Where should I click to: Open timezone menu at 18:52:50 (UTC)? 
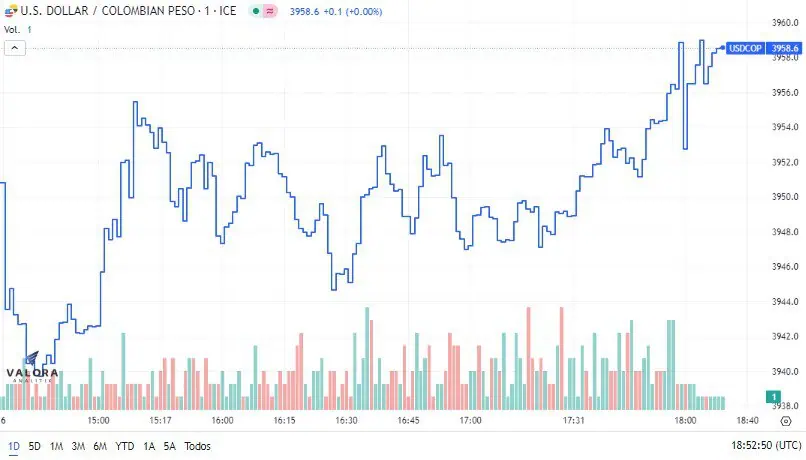766,445
